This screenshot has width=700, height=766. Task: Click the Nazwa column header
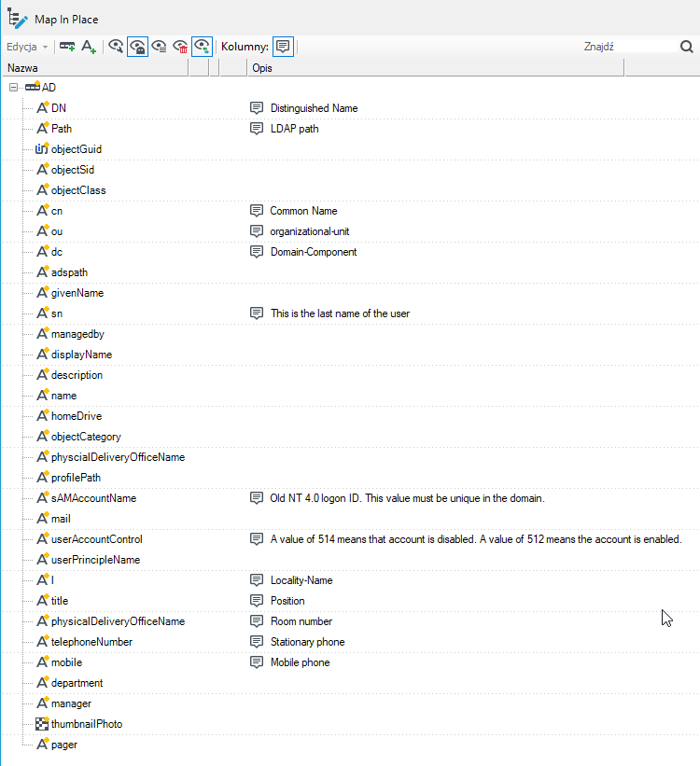coord(95,68)
